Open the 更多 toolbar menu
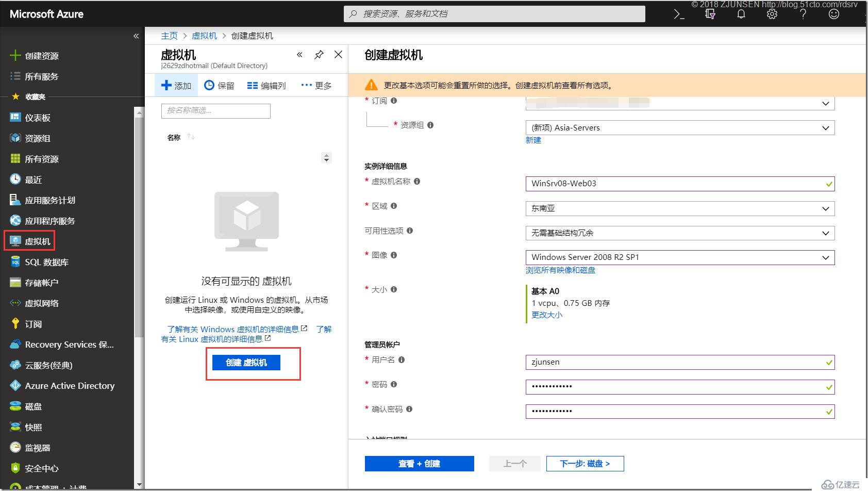 tap(316, 86)
